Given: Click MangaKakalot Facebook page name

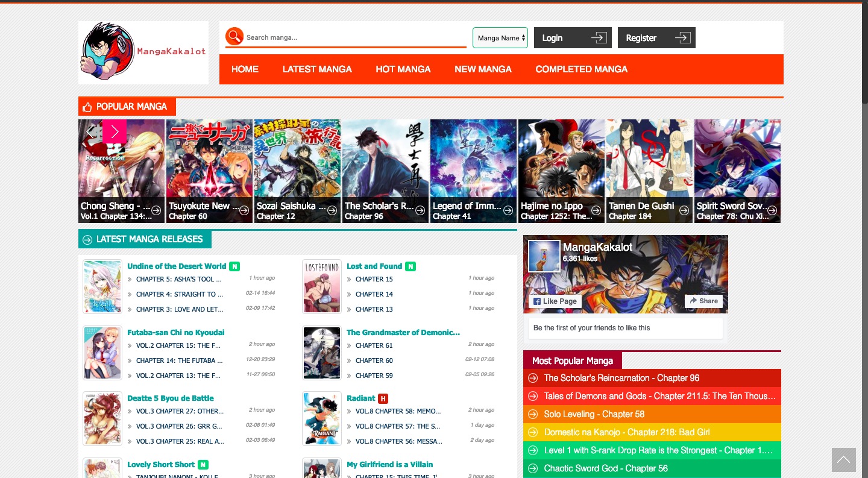Looking at the screenshot, I should (x=598, y=247).
